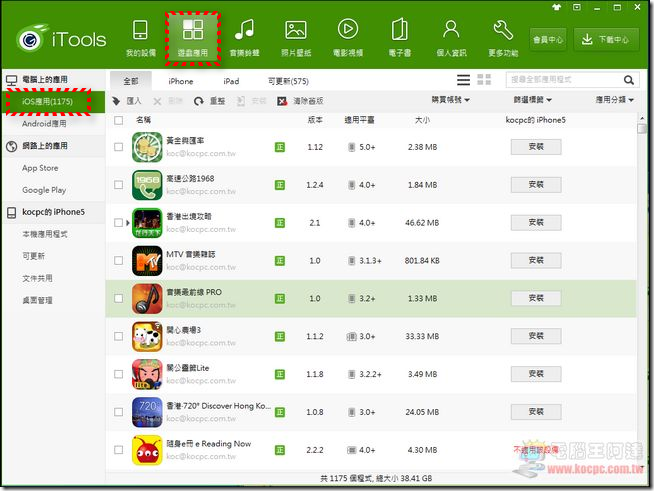Click the 720° Discover Hong Kong app icon
This screenshot has width=654, height=491.
click(x=147, y=412)
